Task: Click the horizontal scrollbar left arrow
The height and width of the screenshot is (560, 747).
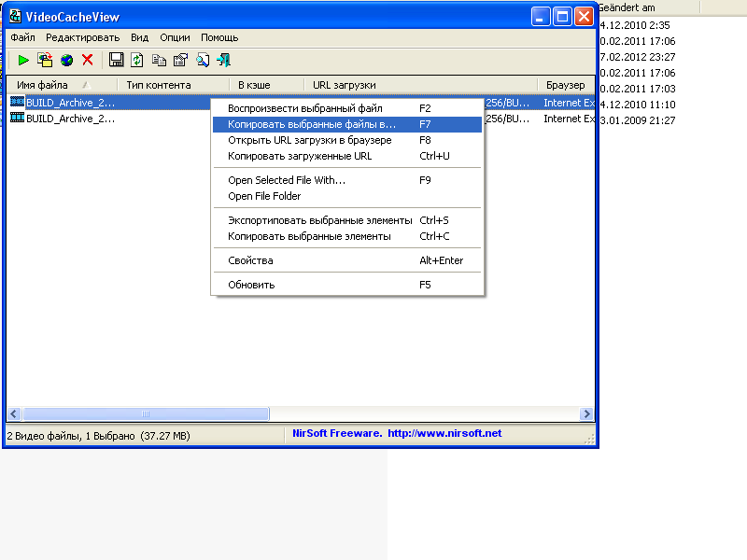Action: [14, 413]
